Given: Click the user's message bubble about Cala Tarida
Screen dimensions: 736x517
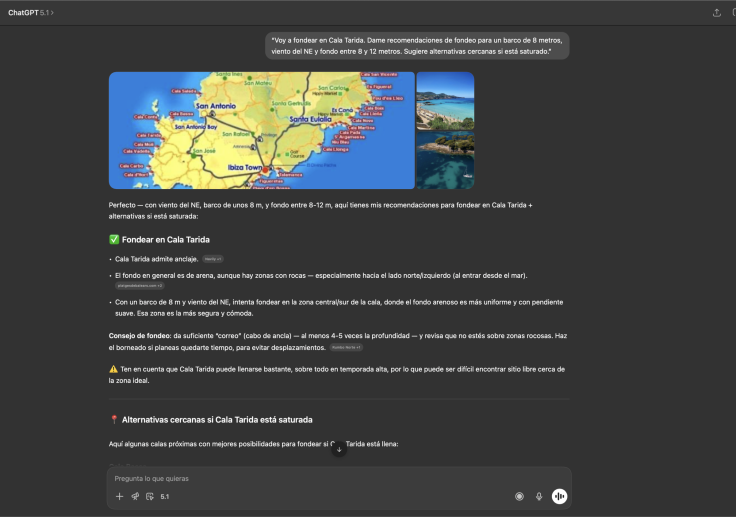Looking at the screenshot, I should pos(417,45).
